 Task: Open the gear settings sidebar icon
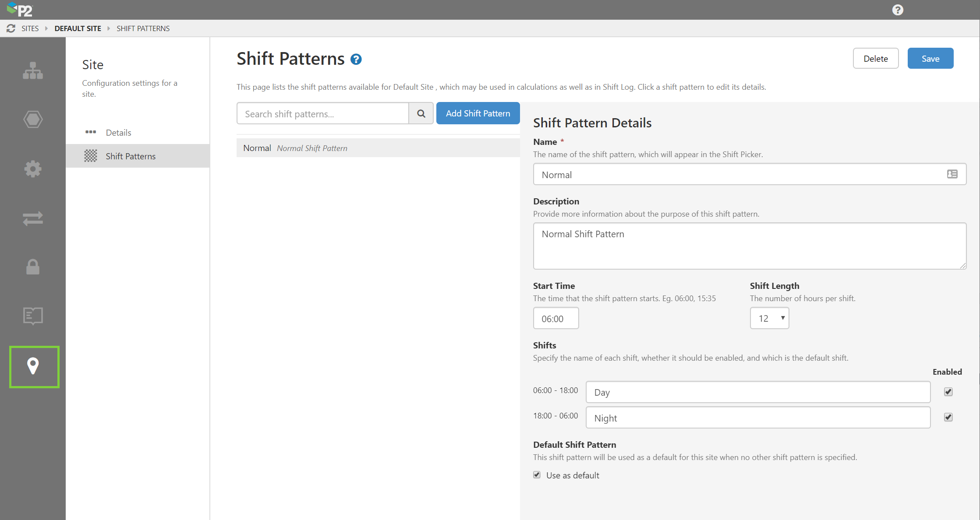pos(33,169)
